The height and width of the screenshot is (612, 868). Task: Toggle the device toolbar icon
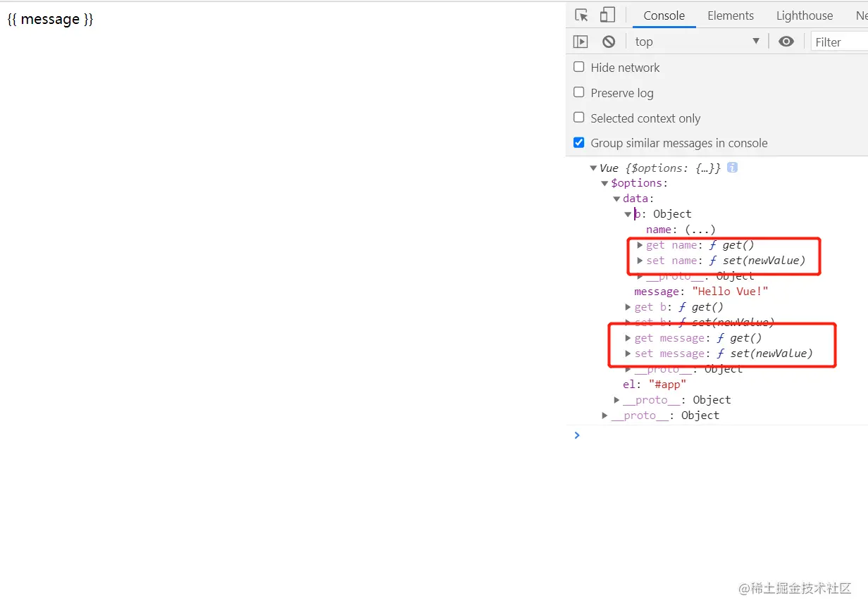click(607, 15)
